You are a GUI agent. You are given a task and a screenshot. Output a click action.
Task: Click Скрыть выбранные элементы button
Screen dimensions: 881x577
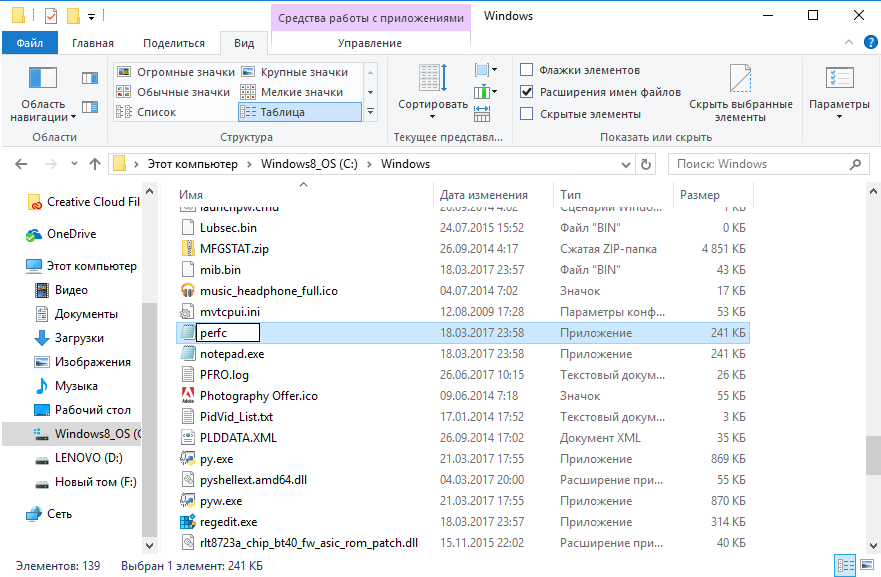coord(741,93)
